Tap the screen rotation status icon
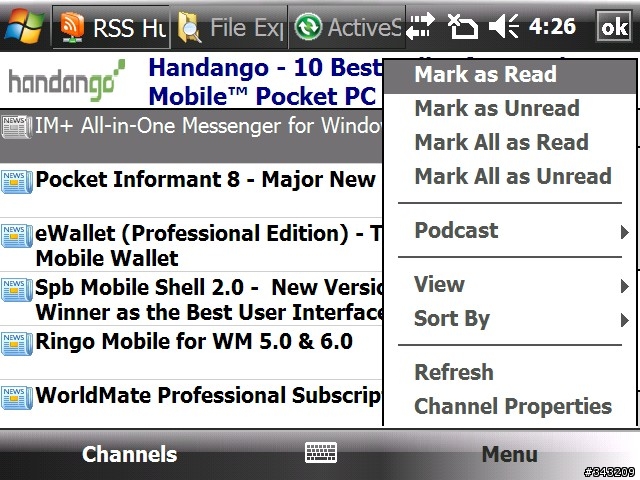The width and height of the screenshot is (640, 480). [462, 26]
